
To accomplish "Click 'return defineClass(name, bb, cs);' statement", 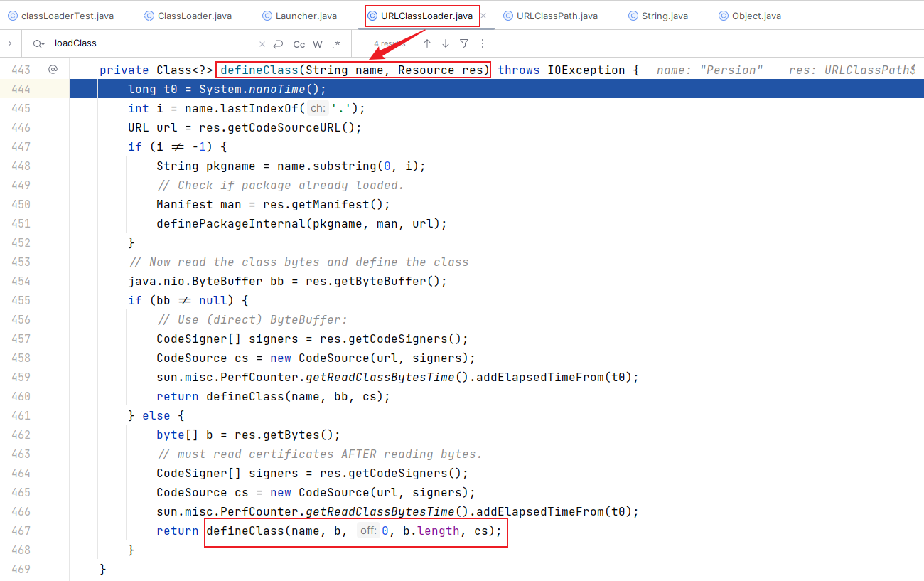I will coord(273,396).
